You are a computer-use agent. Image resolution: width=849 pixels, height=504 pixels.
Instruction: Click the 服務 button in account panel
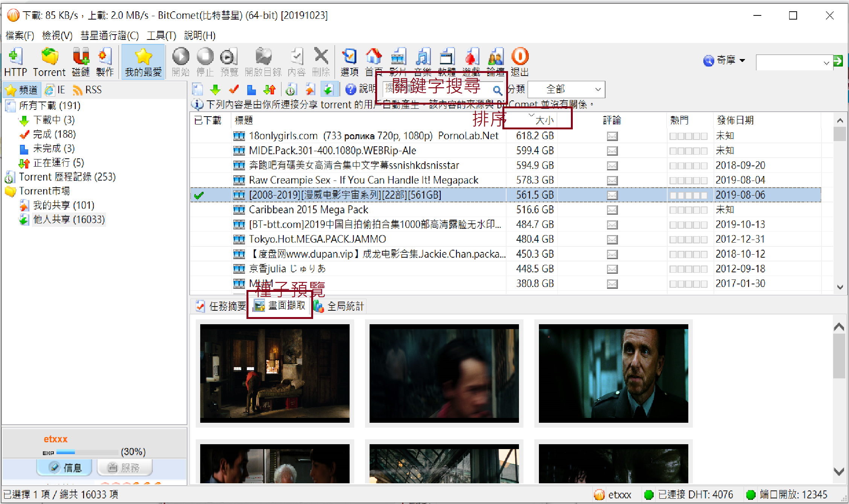pyautogui.click(x=125, y=468)
